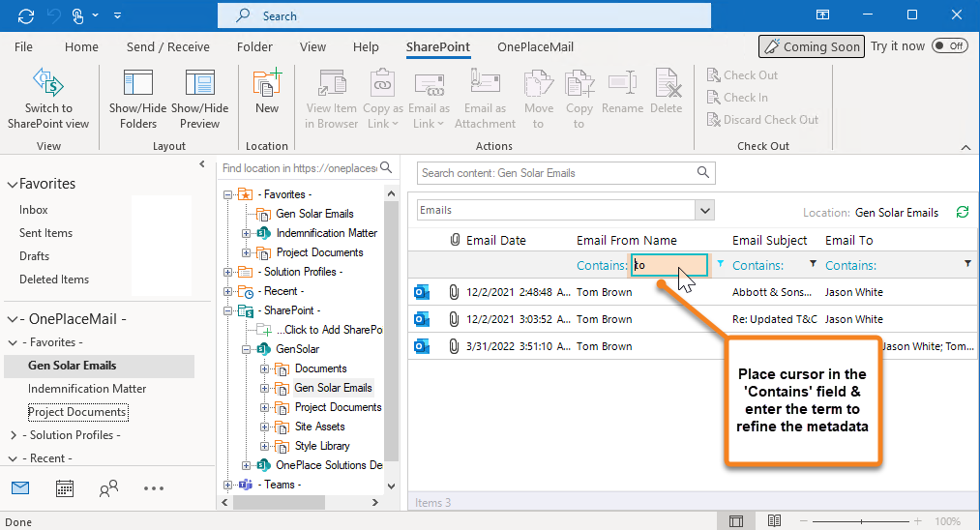980x530 pixels.
Task: Open Calendar from bottom navigation bar
Action: point(65,488)
